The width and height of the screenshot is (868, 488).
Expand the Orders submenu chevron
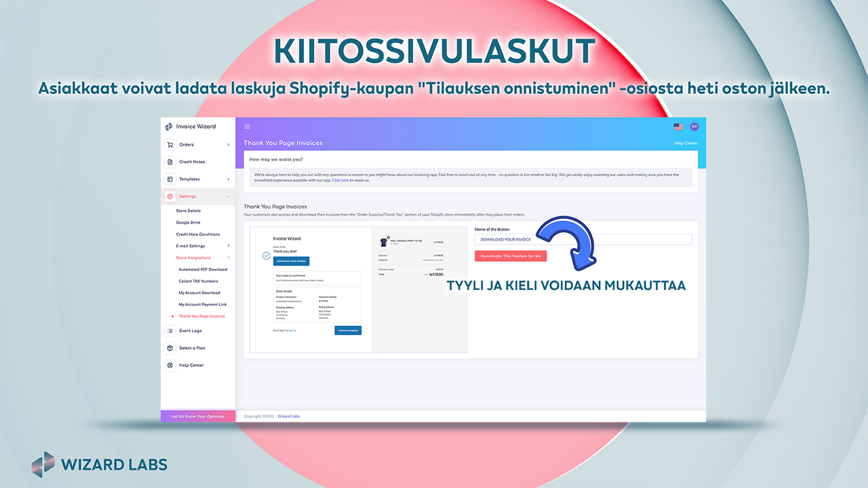229,144
